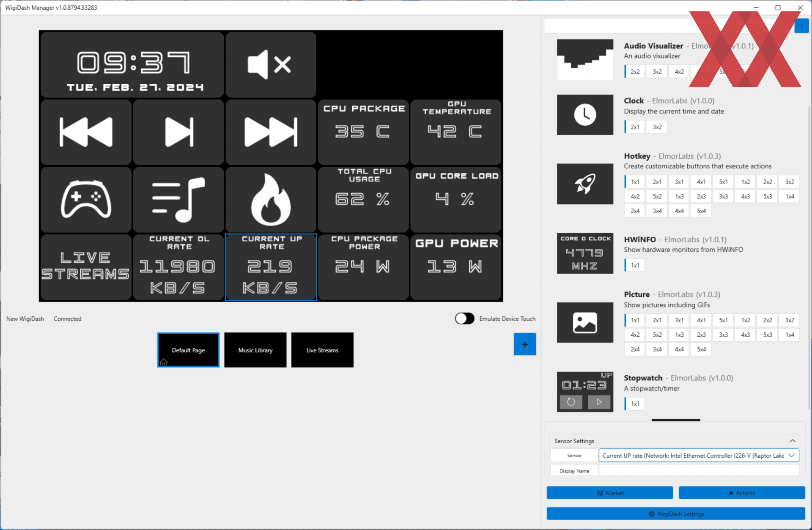This screenshot has width=812, height=530.
Task: Open the Default Page tab
Action: 188,350
